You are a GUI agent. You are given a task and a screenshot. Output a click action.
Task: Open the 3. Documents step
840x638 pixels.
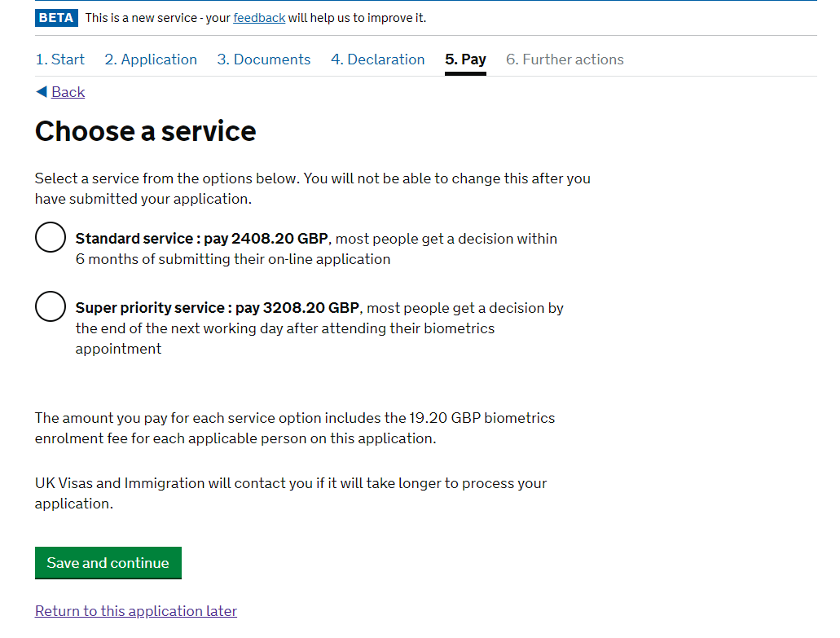click(x=264, y=59)
